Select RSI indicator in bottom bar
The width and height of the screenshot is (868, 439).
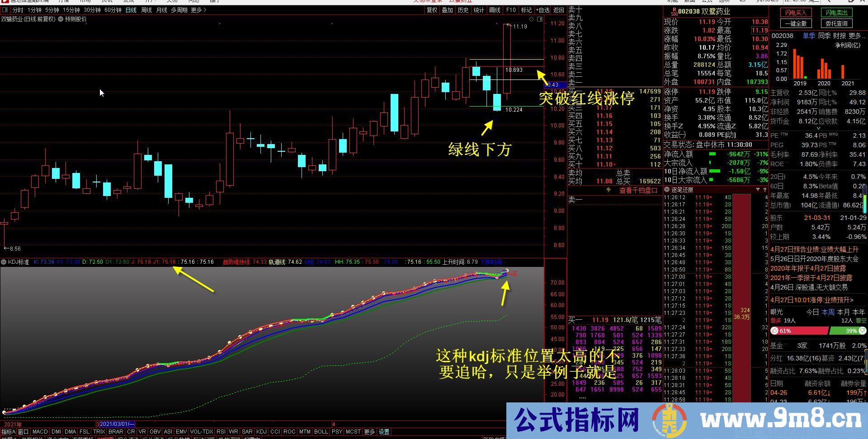point(221,432)
